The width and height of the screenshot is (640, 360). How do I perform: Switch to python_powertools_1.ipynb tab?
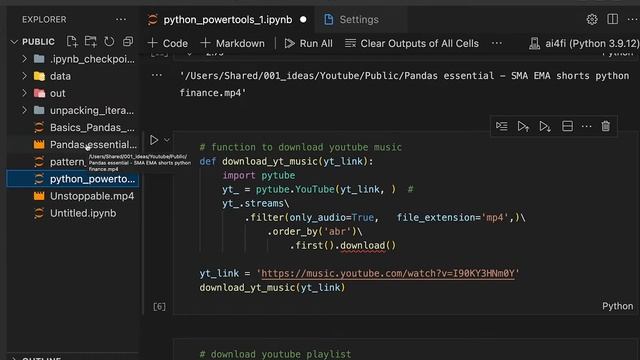click(x=228, y=20)
